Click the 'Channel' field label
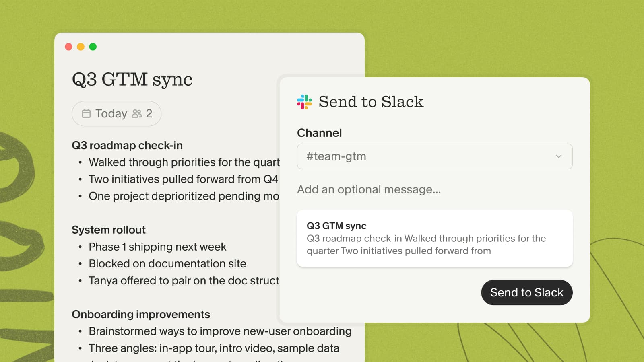644x362 pixels. [x=320, y=133]
